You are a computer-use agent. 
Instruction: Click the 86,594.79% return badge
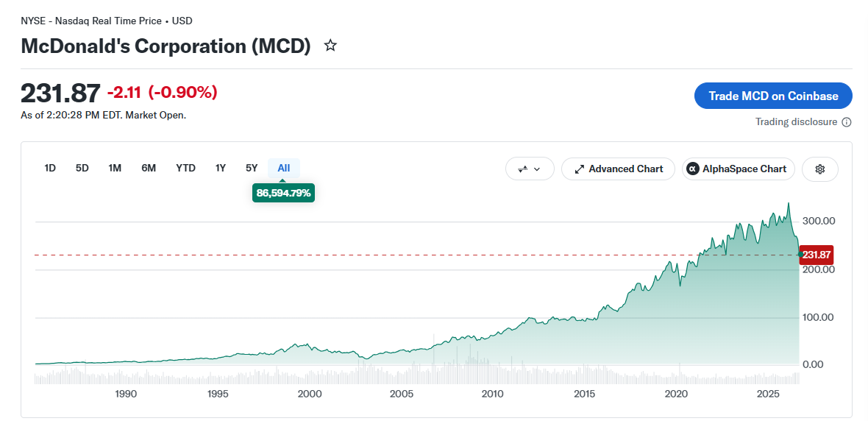(283, 193)
